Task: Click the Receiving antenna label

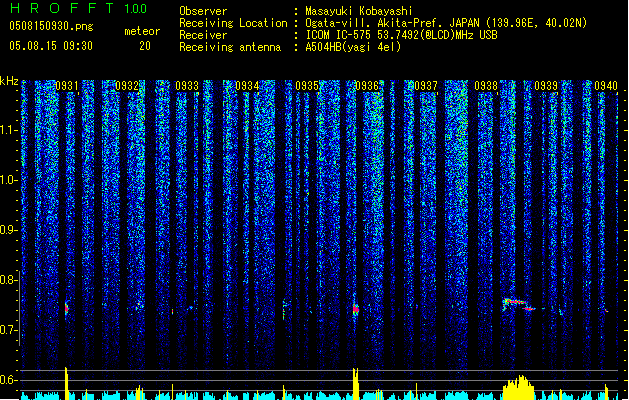Action: 230,47
